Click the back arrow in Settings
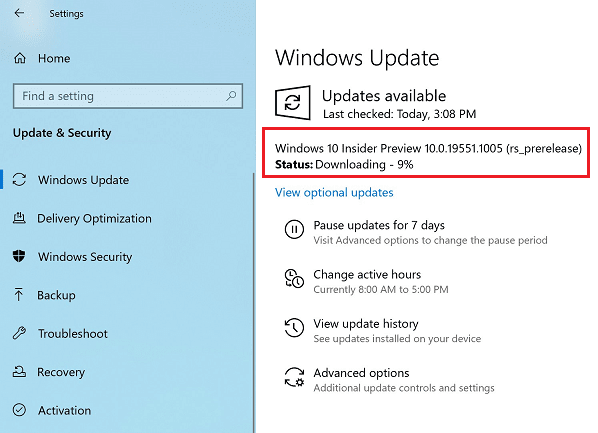Screen dimensions: 598x433 tap(19, 13)
